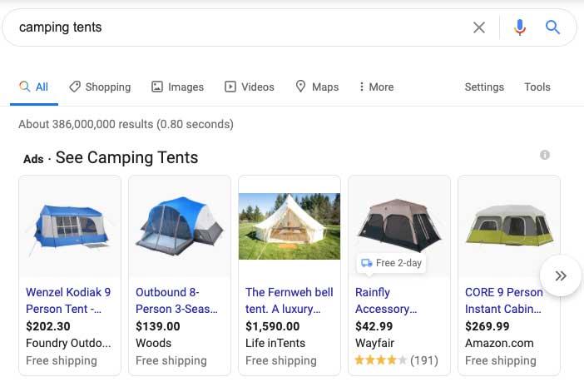Image resolution: width=584 pixels, height=392 pixels.
Task: Show more tent ads with the next arrow
Action: click(x=561, y=275)
